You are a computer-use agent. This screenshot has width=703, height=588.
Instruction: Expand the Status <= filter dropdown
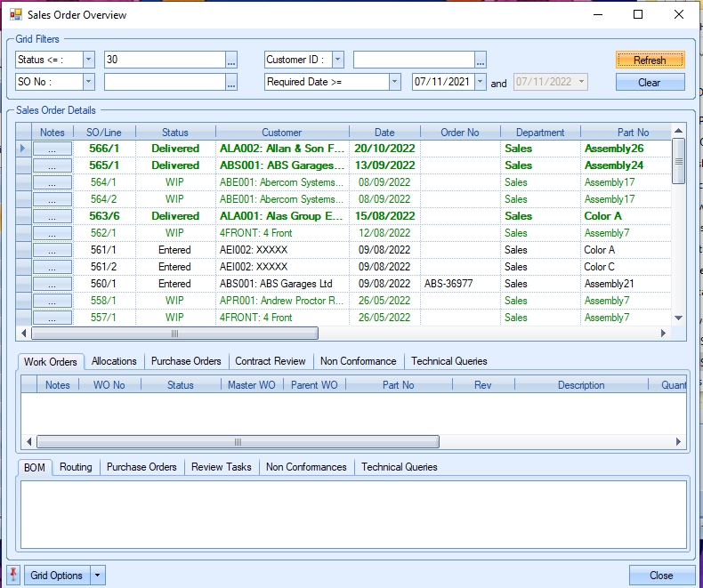[88, 60]
